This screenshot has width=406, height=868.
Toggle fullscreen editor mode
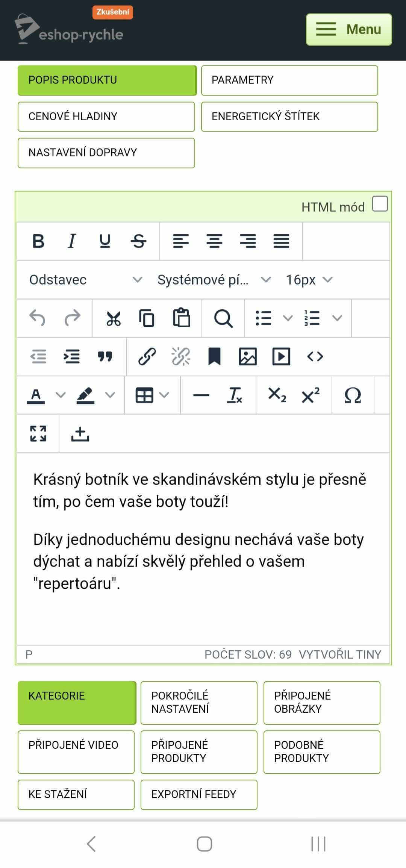click(x=38, y=433)
